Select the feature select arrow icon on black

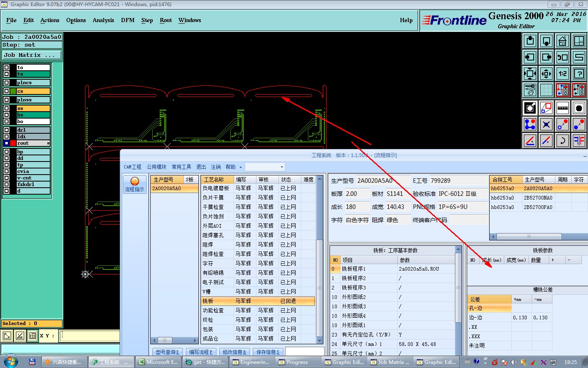(530, 108)
